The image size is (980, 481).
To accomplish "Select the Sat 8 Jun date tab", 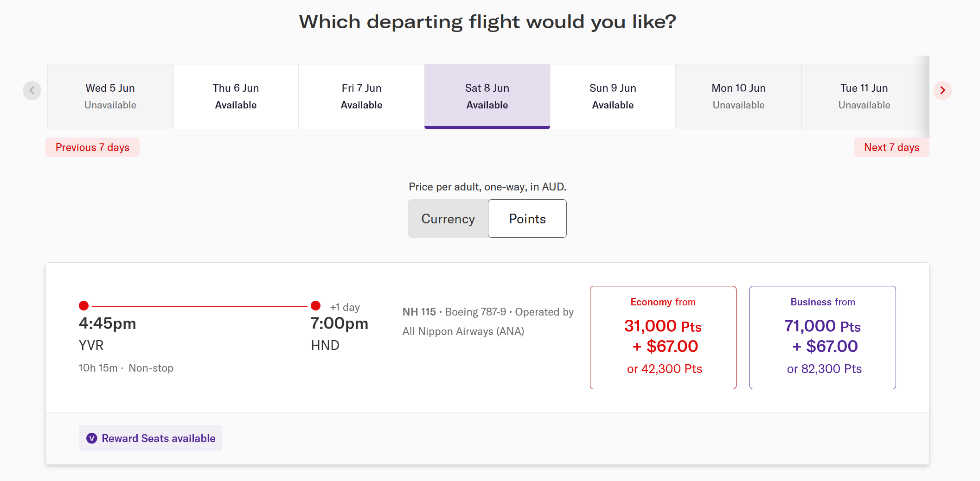I will click(487, 96).
